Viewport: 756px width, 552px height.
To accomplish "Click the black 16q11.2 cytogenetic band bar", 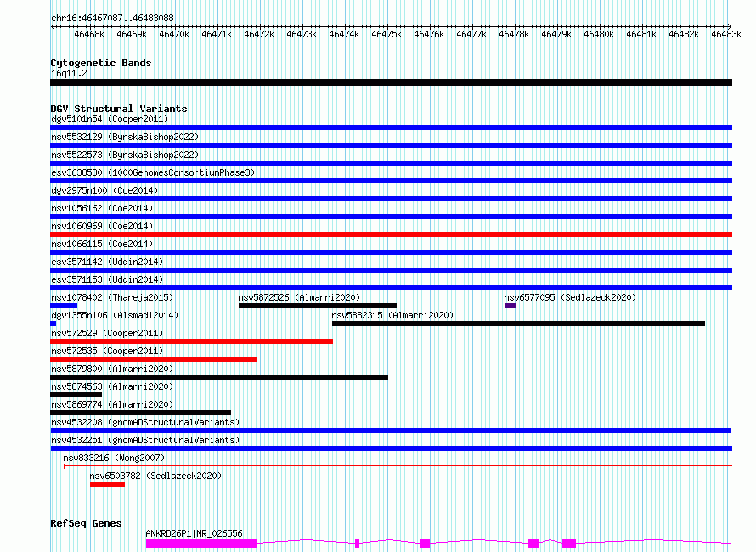I will pos(391,82).
